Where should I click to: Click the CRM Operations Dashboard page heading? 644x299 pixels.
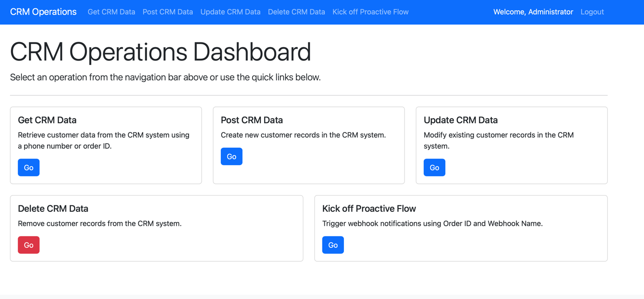[160, 51]
